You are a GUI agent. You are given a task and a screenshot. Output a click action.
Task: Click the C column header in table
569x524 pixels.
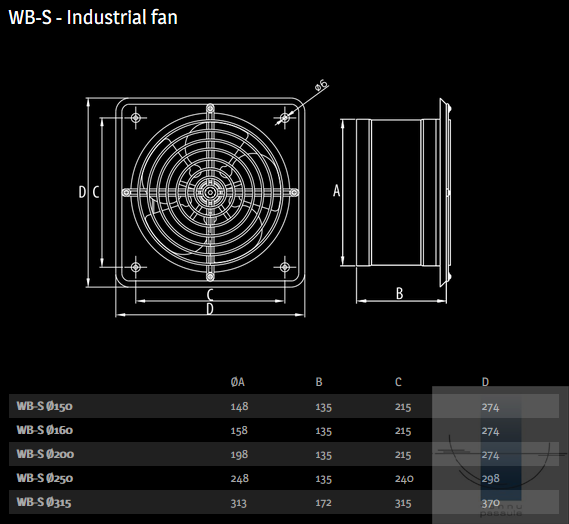click(x=398, y=382)
